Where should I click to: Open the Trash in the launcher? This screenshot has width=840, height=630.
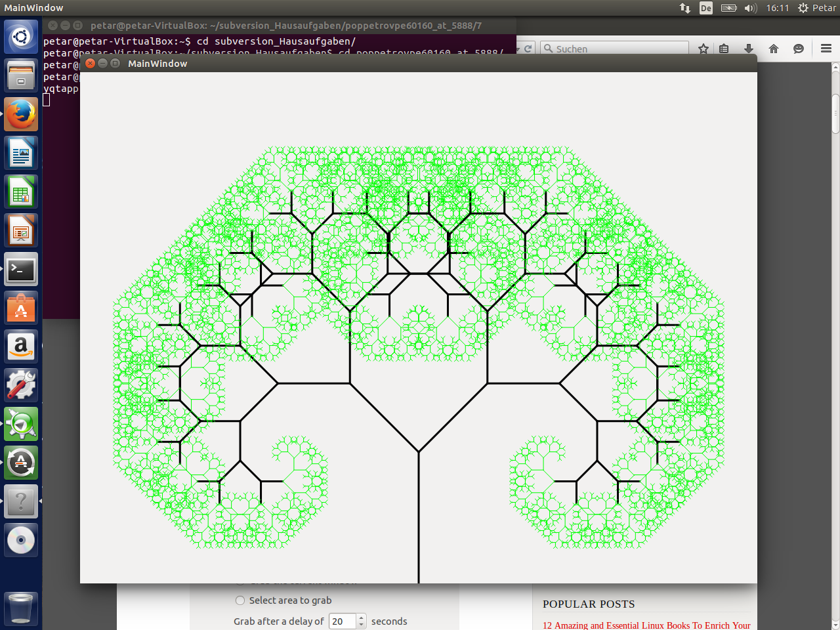(21, 608)
